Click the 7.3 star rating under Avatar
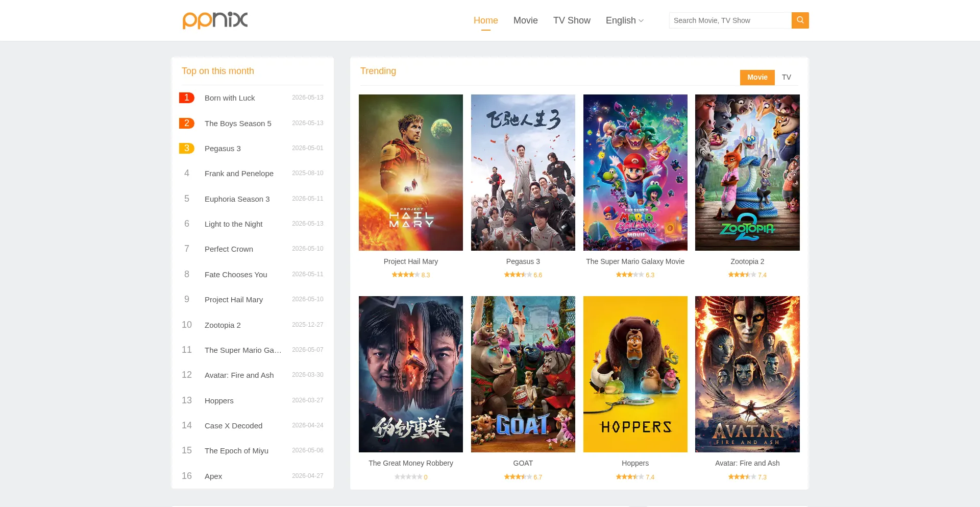 (x=747, y=477)
